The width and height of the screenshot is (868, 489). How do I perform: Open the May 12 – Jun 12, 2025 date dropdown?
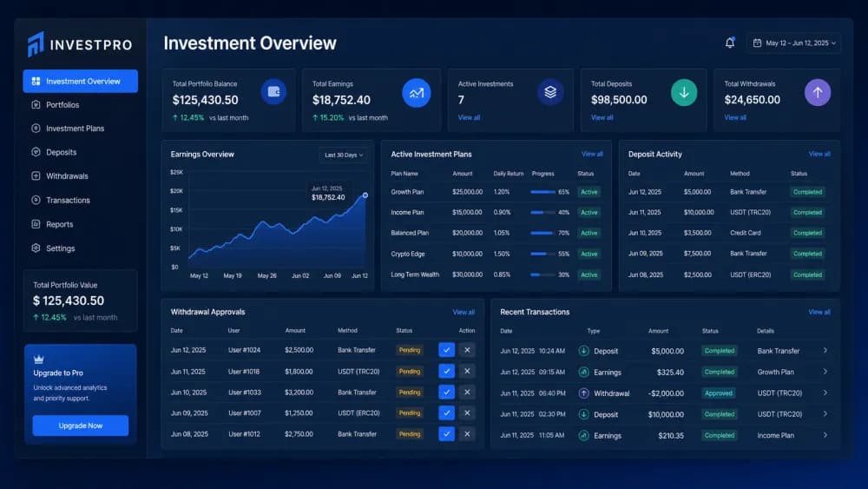click(794, 43)
